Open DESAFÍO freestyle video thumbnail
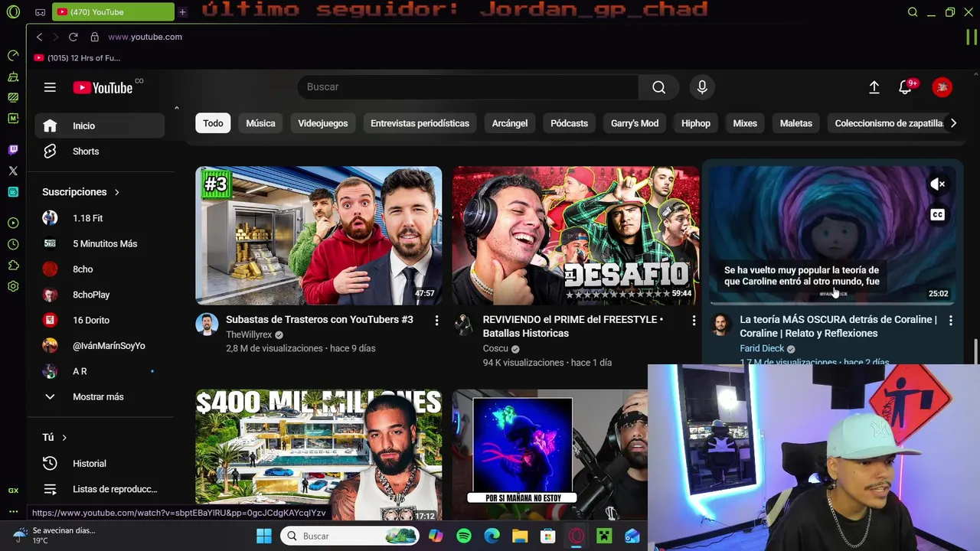The width and height of the screenshot is (980, 551). (x=576, y=236)
